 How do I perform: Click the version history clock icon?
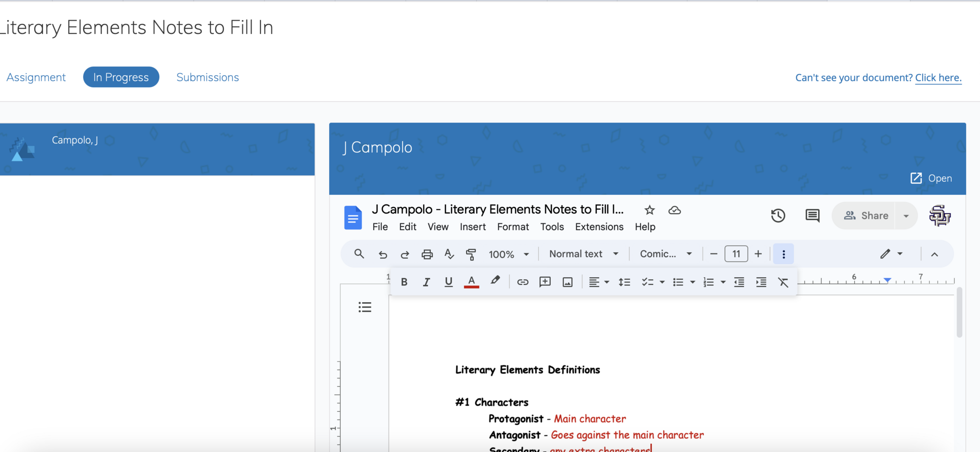pyautogui.click(x=778, y=216)
